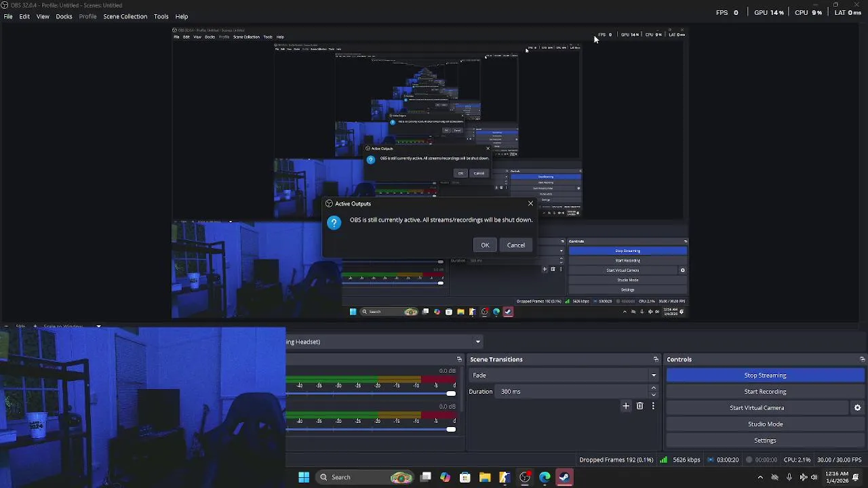The width and height of the screenshot is (868, 488).
Task: Open the View menu
Action: point(43,16)
